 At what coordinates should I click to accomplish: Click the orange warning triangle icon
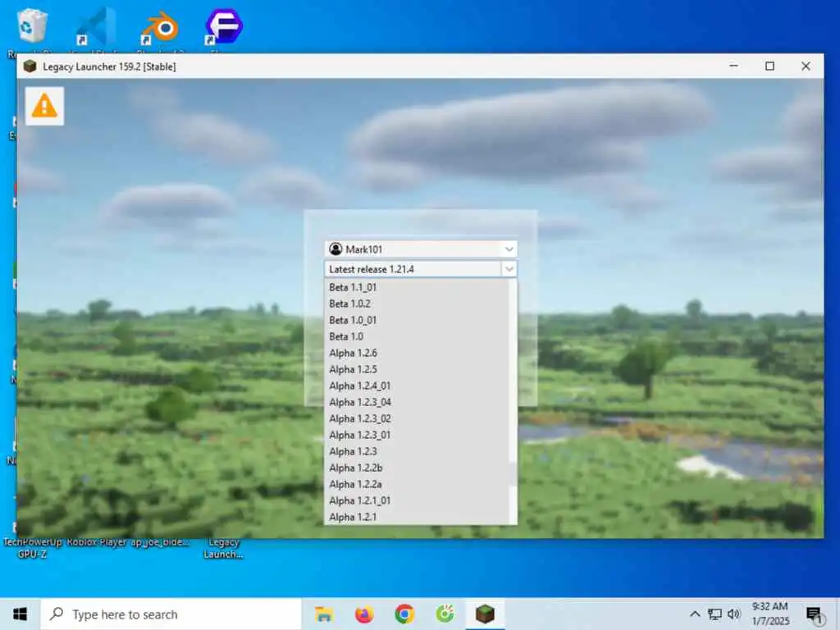(44, 106)
